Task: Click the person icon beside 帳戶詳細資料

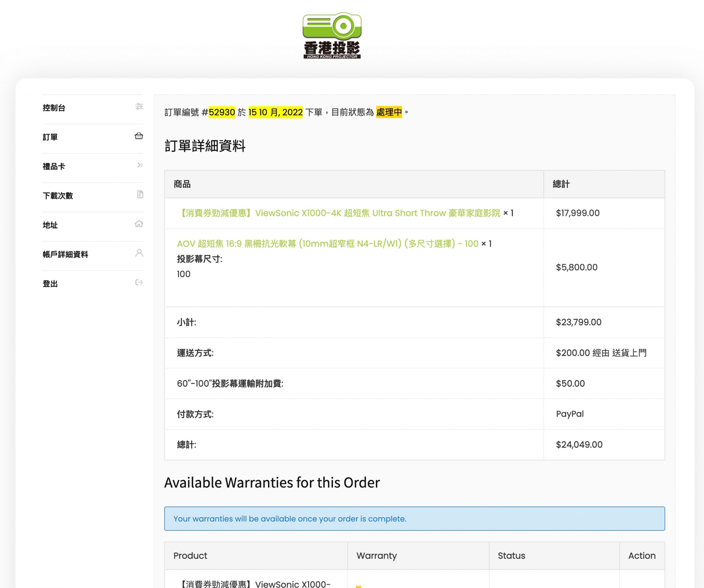Action: 139,253
